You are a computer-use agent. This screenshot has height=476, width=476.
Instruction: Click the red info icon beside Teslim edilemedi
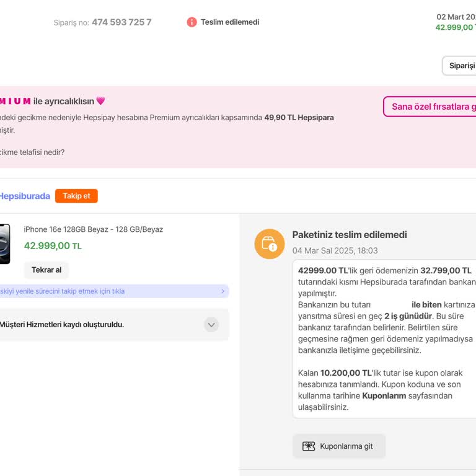coord(192,22)
